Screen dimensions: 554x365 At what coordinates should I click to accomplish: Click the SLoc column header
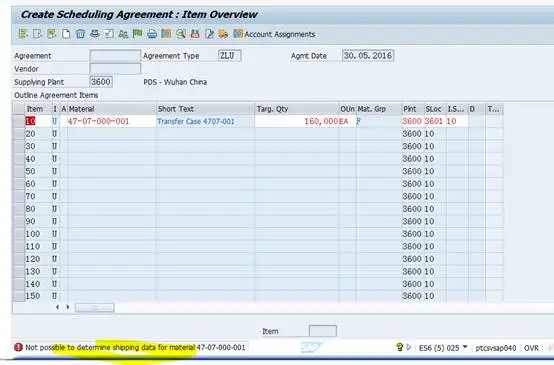435,109
